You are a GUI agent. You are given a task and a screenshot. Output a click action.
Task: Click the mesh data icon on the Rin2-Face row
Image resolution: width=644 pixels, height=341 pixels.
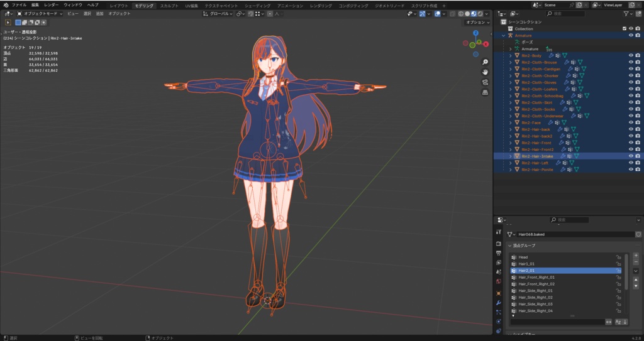click(x=564, y=122)
